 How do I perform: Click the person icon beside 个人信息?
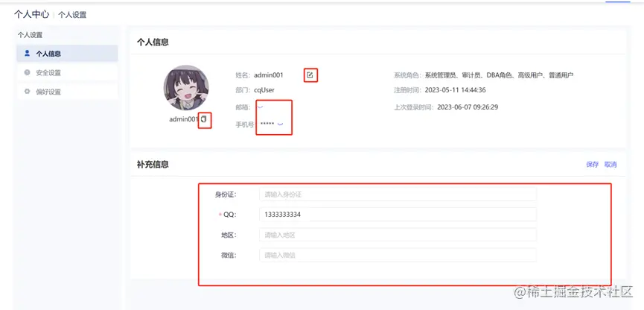27,53
